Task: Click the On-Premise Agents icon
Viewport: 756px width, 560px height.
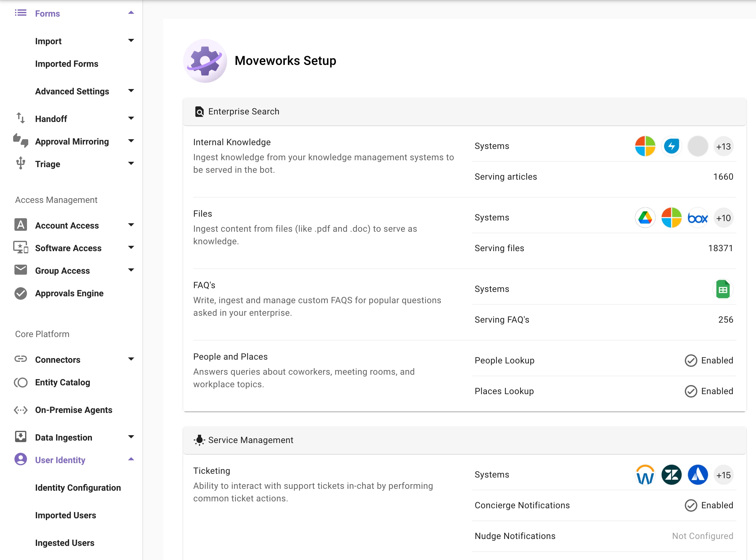Action: (21, 410)
